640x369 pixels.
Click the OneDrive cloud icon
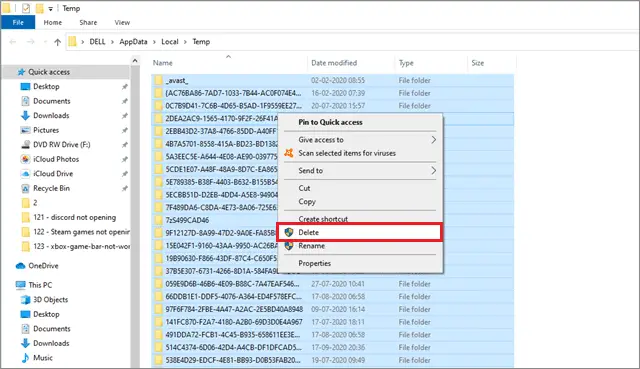tap(20, 266)
